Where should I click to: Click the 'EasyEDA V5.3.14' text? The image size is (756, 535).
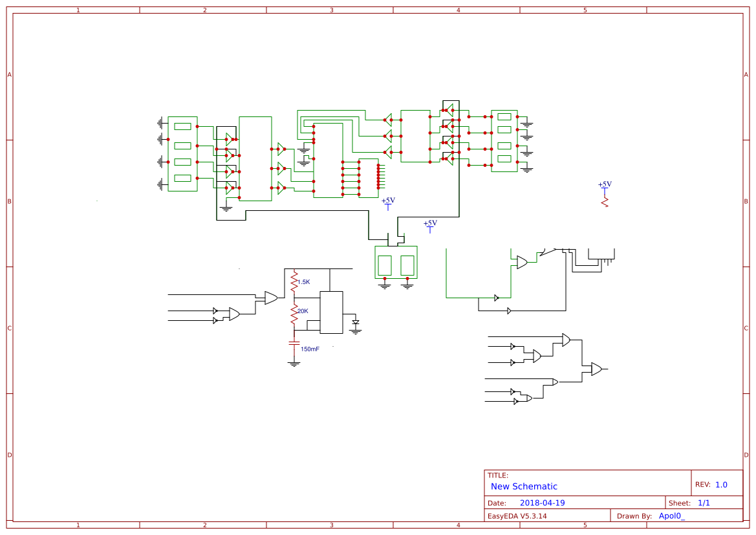point(517,516)
